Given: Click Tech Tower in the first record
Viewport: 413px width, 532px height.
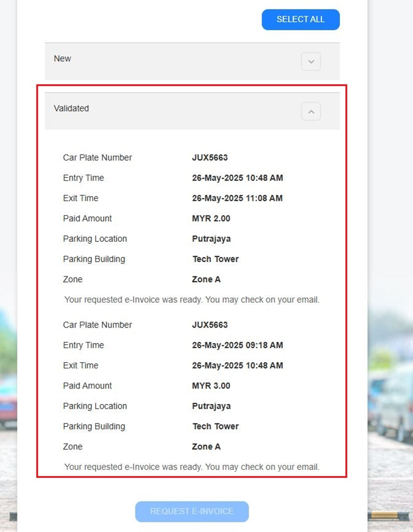Looking at the screenshot, I should pos(215,259).
